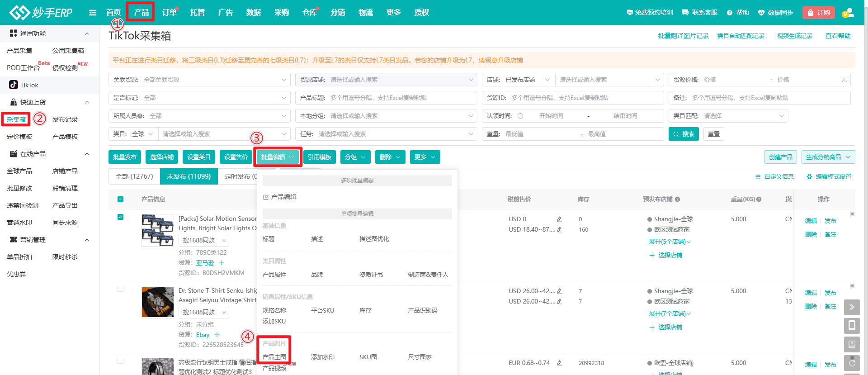Open the user avatar icon in header
The height and width of the screenshot is (375, 868).
[848, 13]
